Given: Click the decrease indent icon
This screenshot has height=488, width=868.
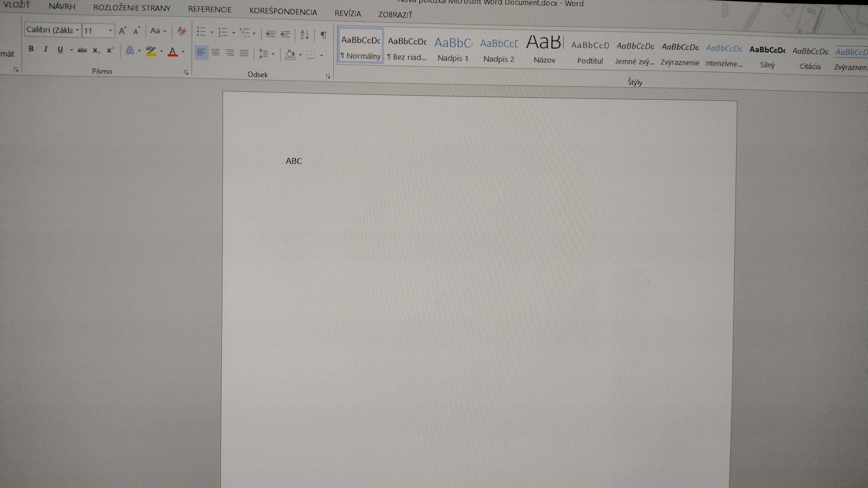Looking at the screenshot, I should click(x=271, y=34).
